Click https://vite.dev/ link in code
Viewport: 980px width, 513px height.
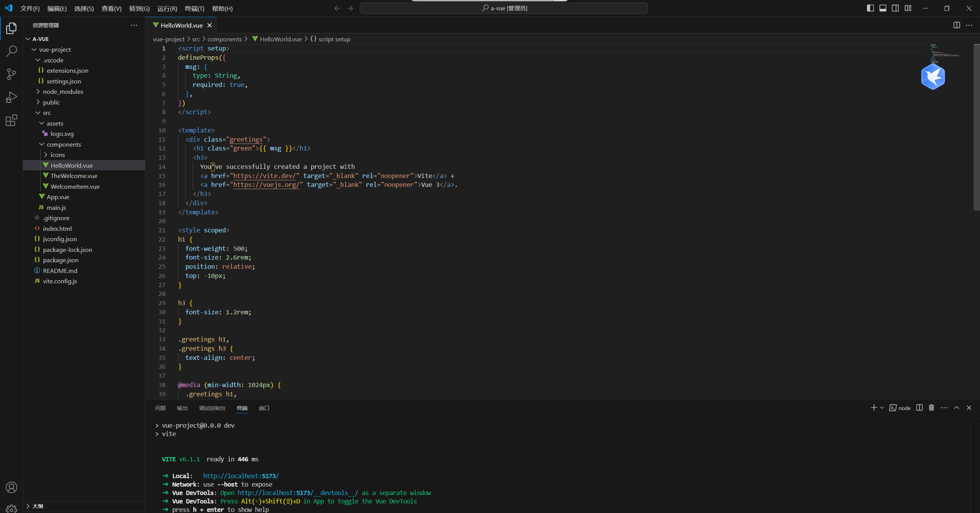pyautogui.click(x=265, y=176)
